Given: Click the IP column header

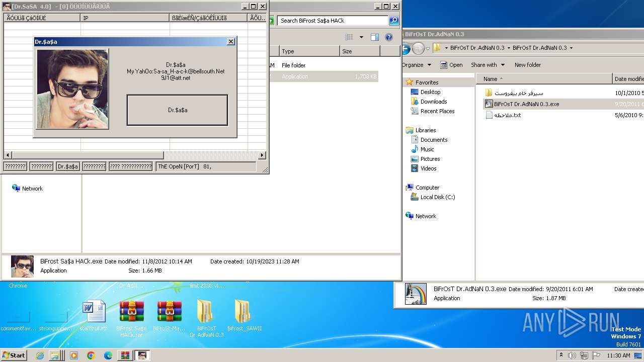Looking at the screenshot, I should (x=125, y=18).
